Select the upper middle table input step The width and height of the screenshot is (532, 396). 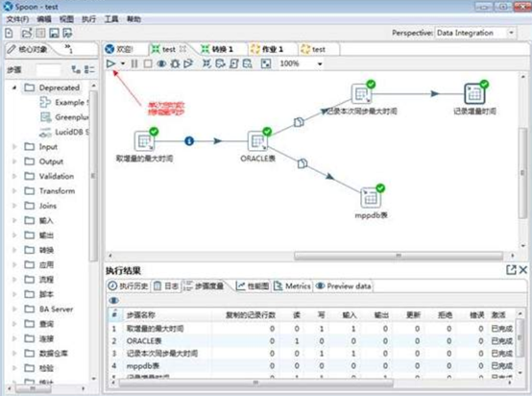pos(361,94)
